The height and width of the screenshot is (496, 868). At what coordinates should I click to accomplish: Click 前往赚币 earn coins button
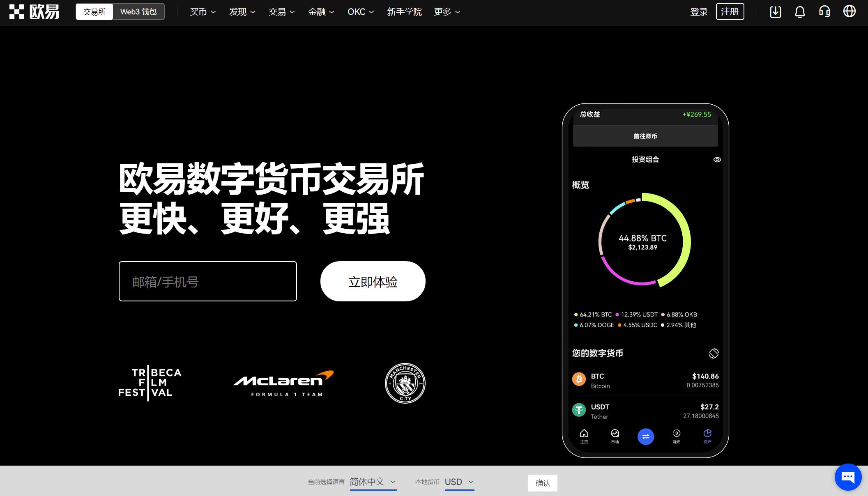click(x=645, y=136)
